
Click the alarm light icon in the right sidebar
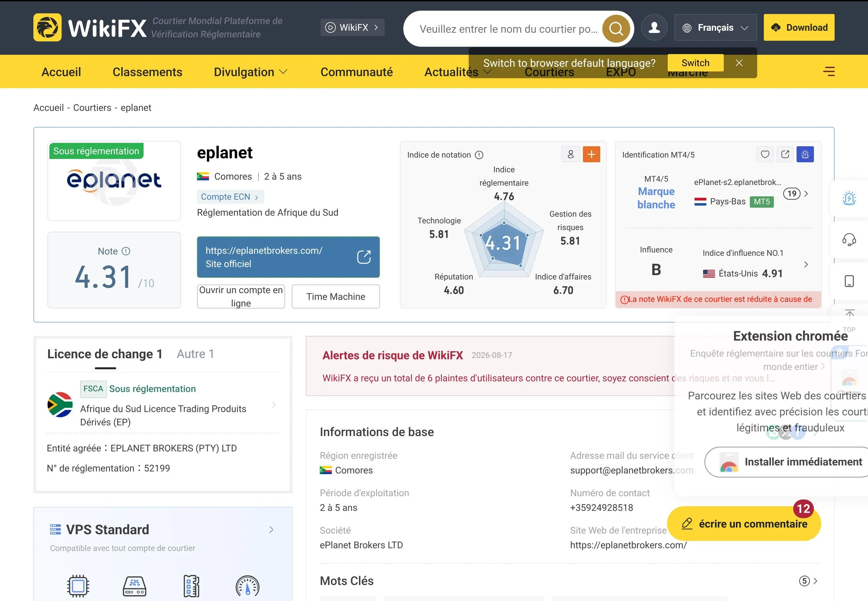click(849, 198)
